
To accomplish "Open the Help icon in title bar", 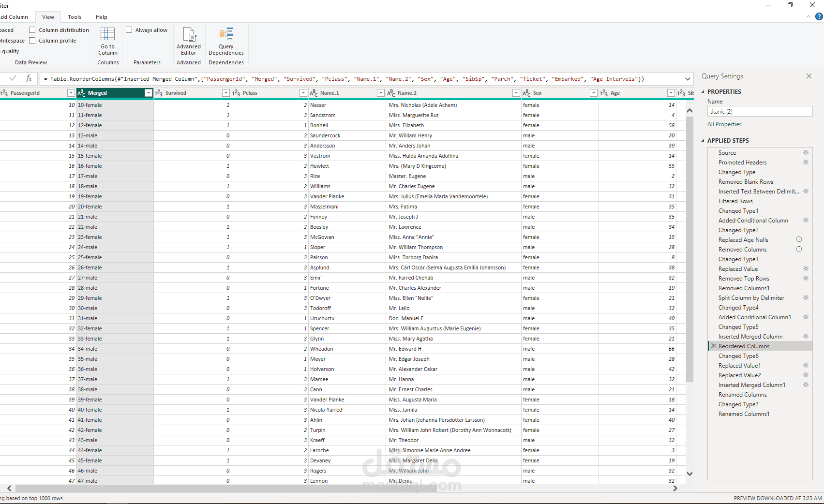I will (819, 16).
